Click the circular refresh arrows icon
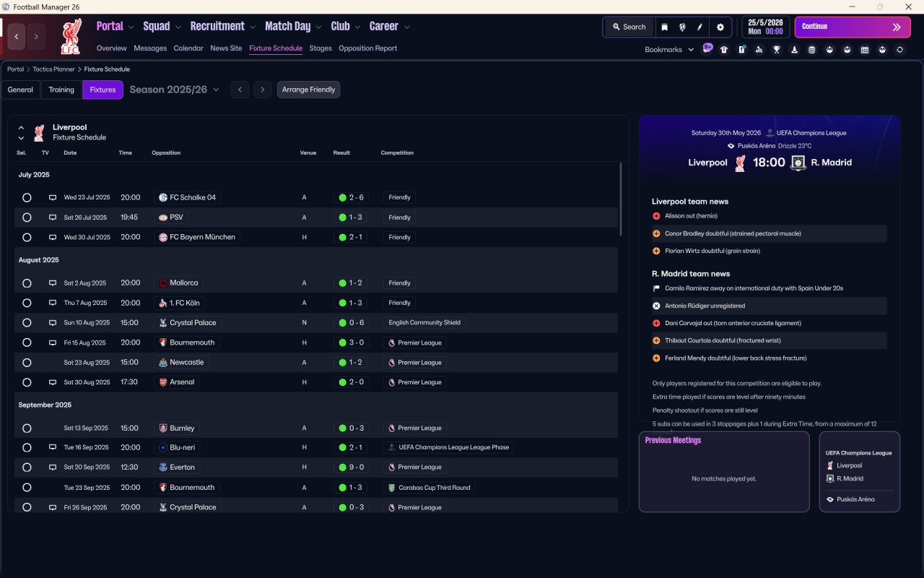Viewport: 924px width, 578px height. (899, 50)
